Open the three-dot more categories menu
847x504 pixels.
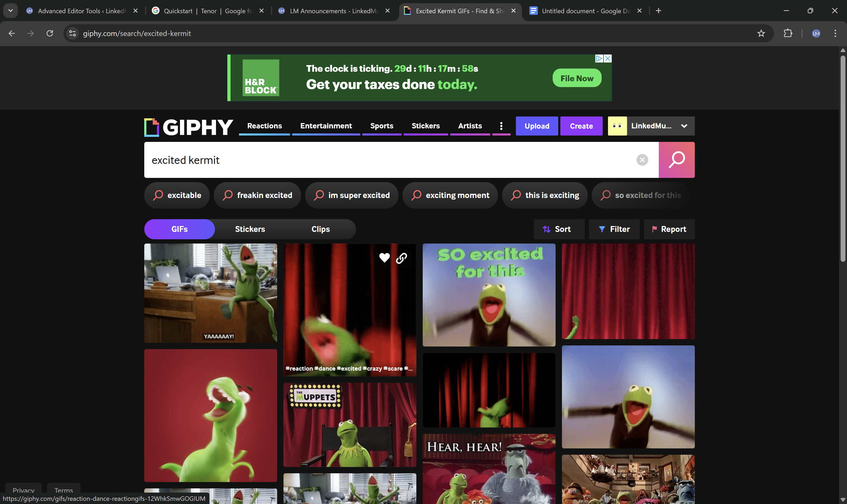pos(501,126)
